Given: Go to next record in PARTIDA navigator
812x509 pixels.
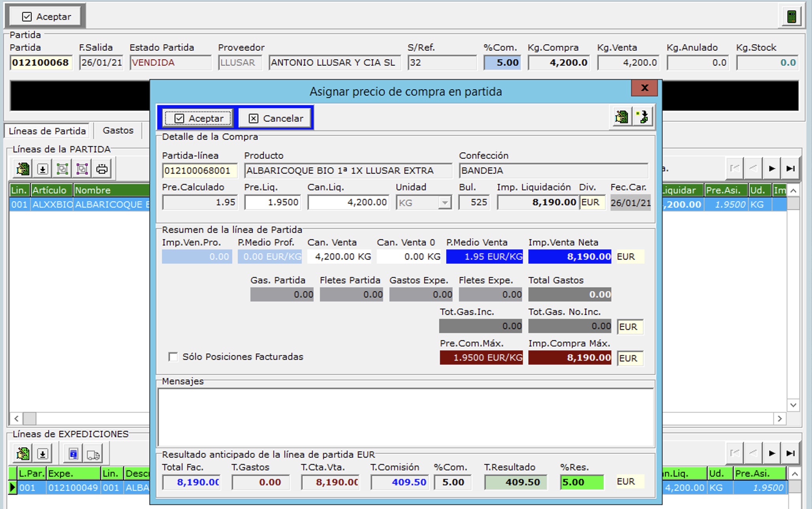Looking at the screenshot, I should [771, 168].
